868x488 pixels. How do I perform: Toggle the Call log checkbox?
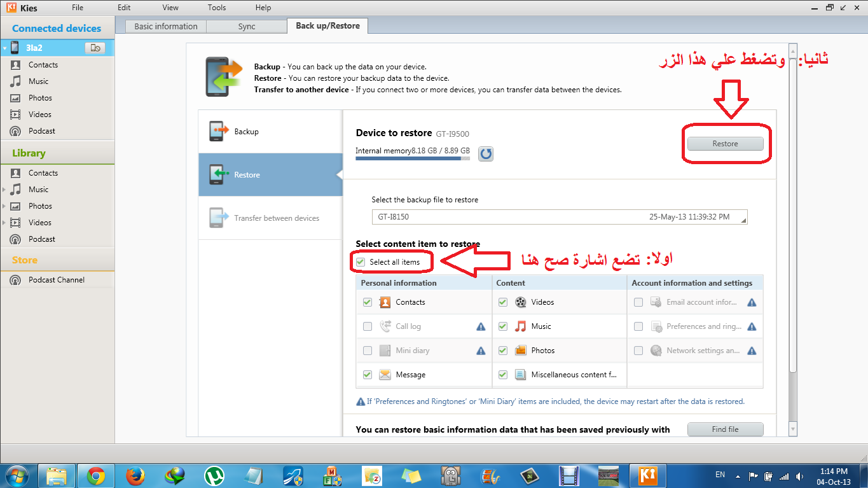368,326
